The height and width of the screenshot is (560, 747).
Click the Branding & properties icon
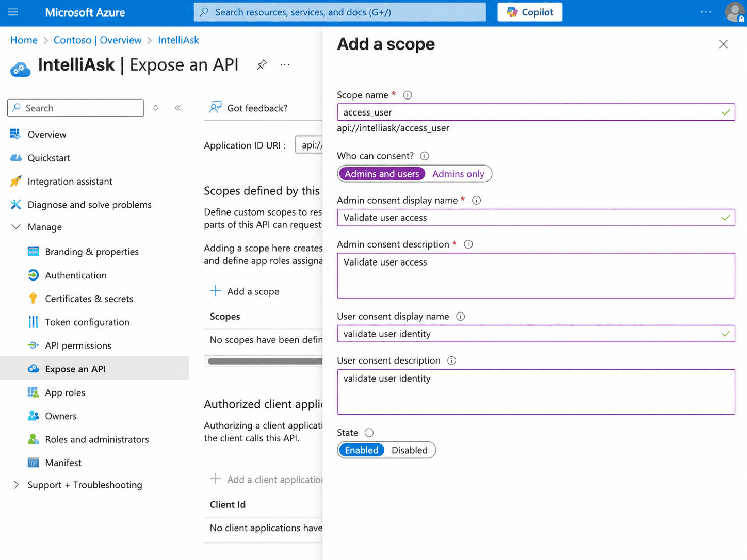tap(34, 252)
